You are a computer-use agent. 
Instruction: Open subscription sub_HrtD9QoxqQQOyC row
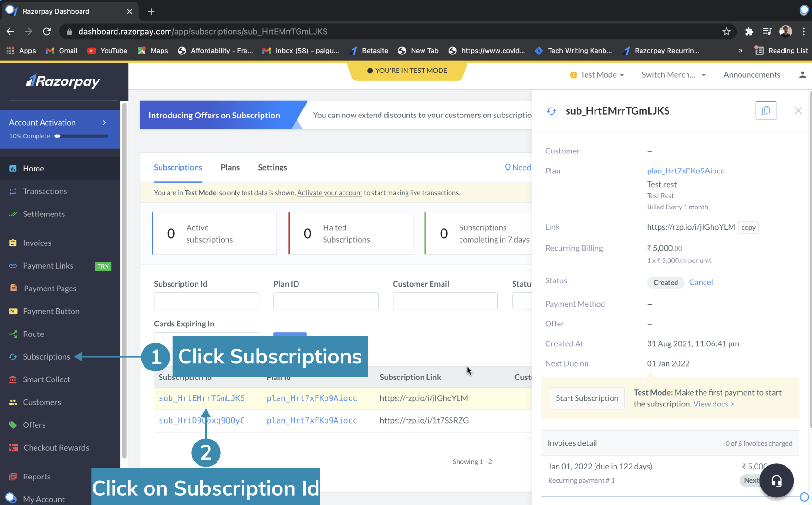pyautogui.click(x=202, y=421)
